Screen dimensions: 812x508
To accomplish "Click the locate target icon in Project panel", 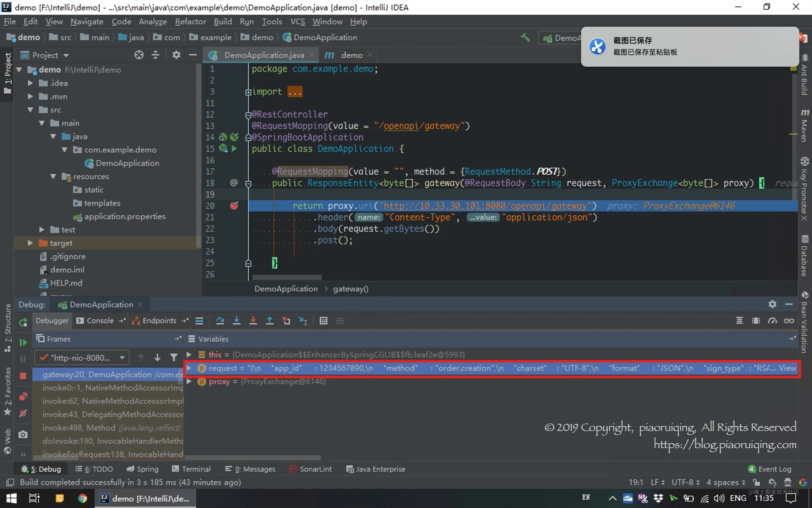I will click(x=139, y=55).
